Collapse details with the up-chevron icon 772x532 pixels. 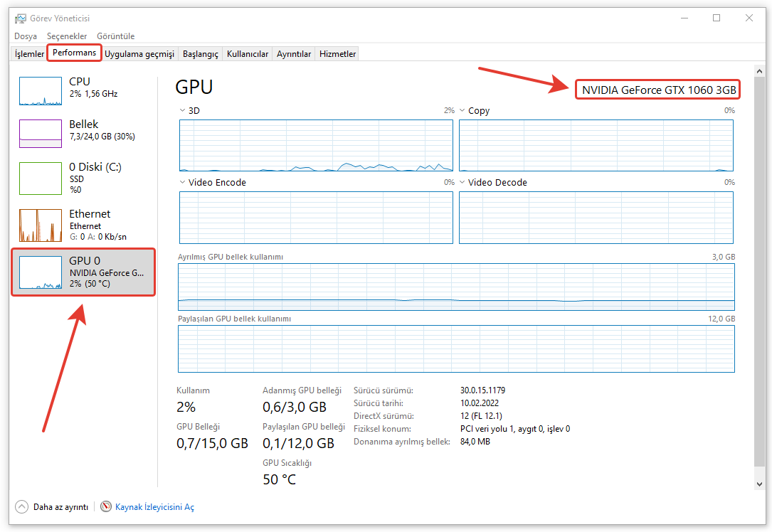coord(21,507)
